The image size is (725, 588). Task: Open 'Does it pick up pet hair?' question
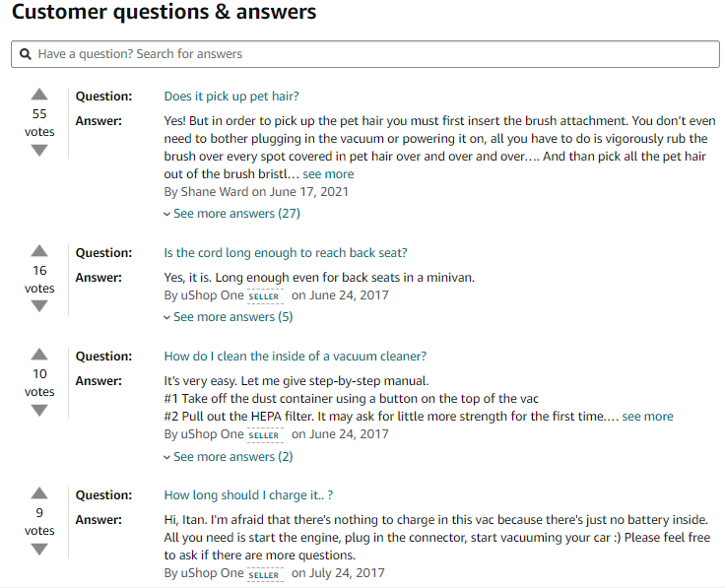pos(231,97)
